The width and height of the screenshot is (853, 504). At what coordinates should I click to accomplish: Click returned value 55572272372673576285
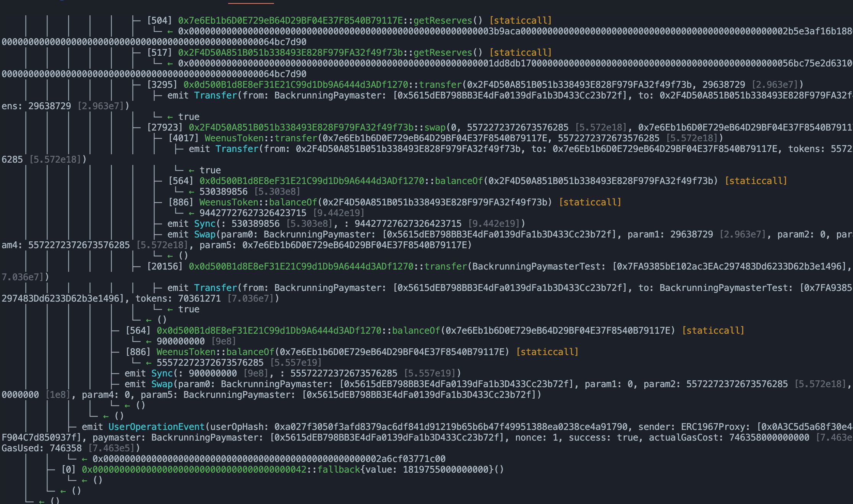[210, 362]
